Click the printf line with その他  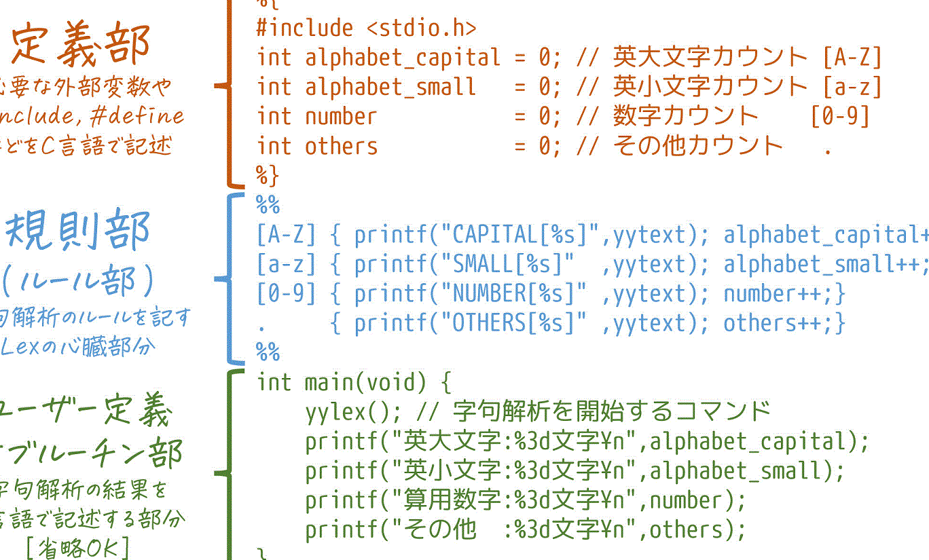pos(525,529)
